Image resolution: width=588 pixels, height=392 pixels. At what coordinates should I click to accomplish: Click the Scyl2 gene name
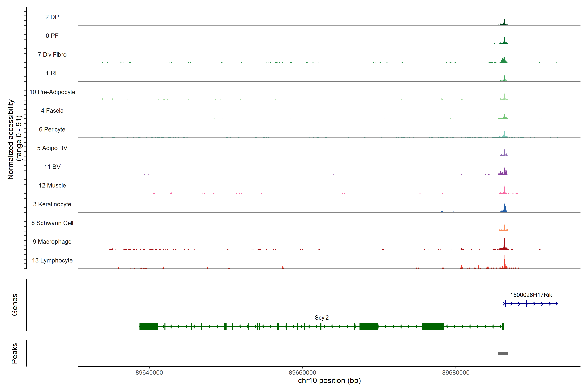pos(321,318)
